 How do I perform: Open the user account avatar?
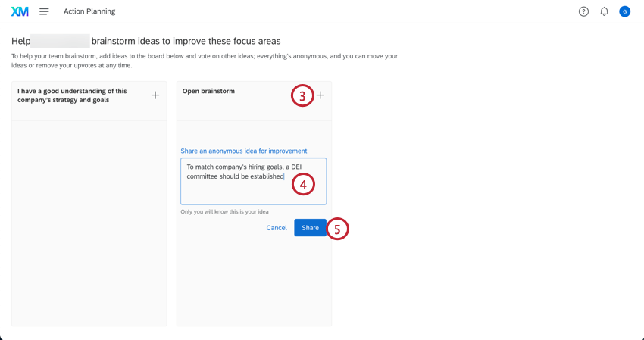tap(624, 11)
